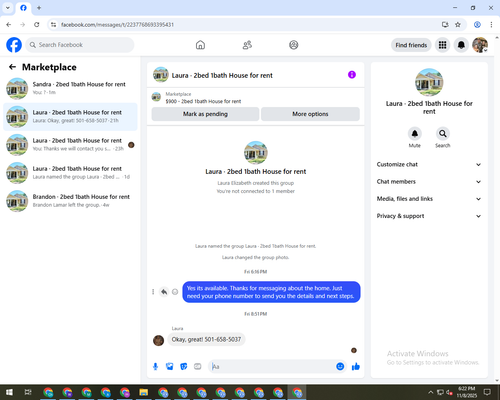Click the install app icon in address bar

click(x=445, y=25)
